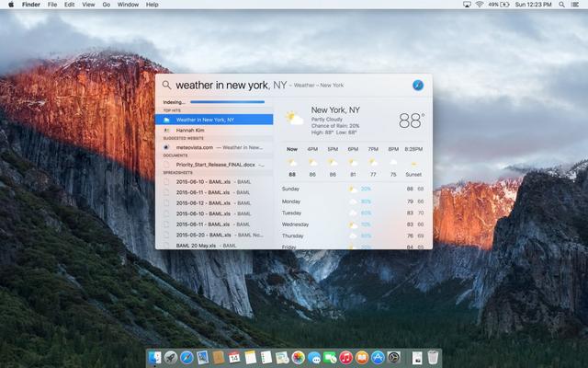Screen dimensions: 588x368
Task: Select the Weather in New York, NY top hit
Action: point(214,120)
